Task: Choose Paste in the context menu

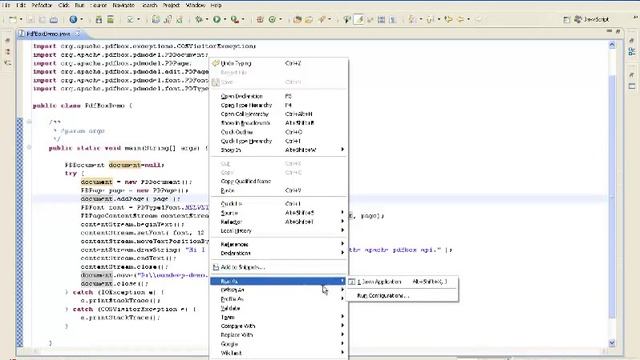Action: (279, 191)
